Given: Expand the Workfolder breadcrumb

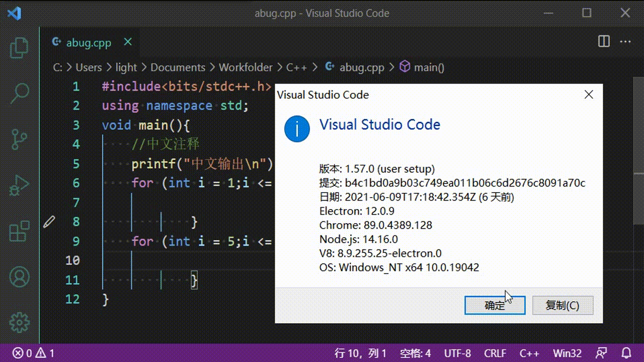Looking at the screenshot, I should pos(246,67).
